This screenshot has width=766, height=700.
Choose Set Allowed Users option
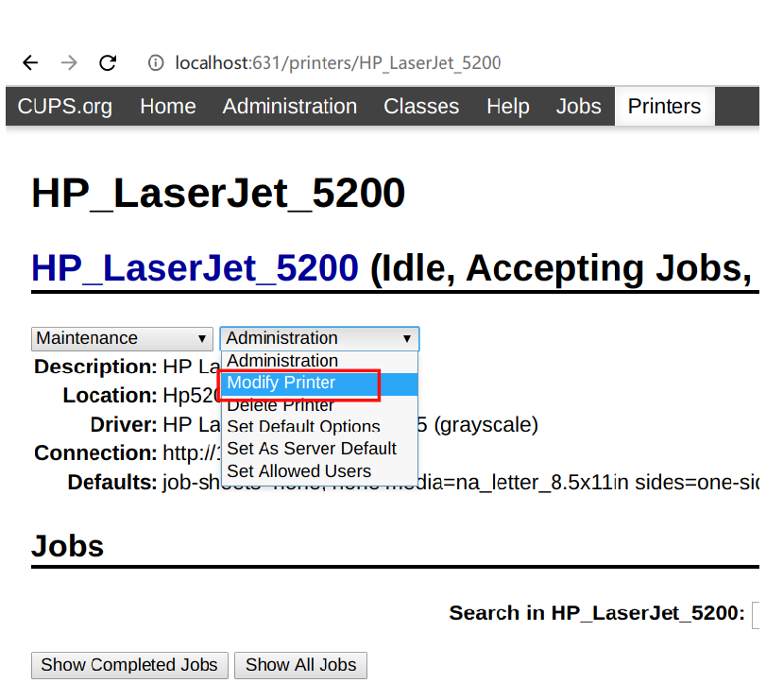[x=299, y=471]
